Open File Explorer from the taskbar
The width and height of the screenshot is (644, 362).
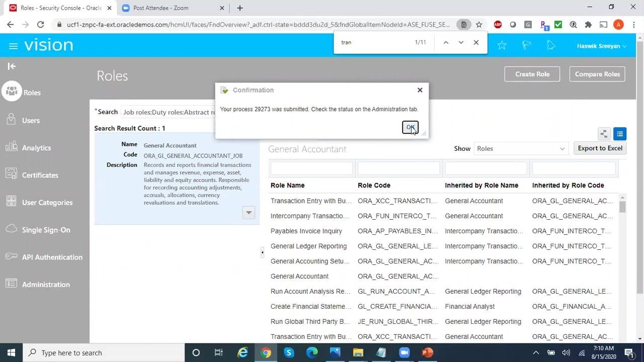point(358,352)
